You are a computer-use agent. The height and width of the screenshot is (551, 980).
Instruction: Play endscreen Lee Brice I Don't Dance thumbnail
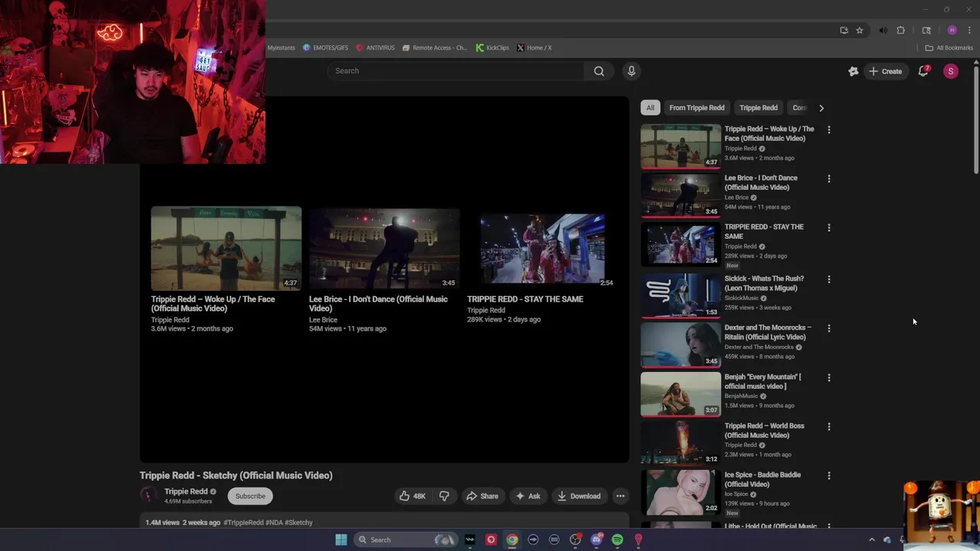[384, 248]
